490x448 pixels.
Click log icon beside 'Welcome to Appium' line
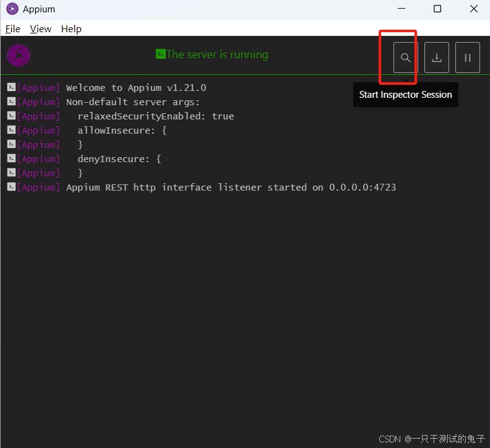[x=11, y=87]
